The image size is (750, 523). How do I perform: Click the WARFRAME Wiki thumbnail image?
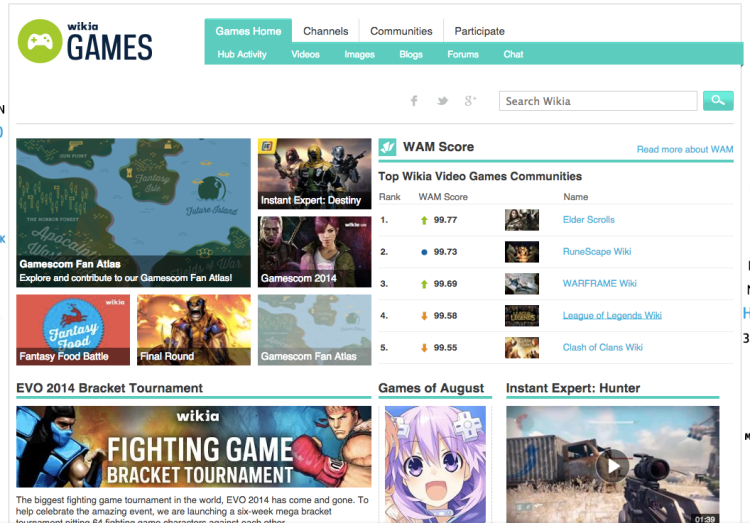[522, 284]
